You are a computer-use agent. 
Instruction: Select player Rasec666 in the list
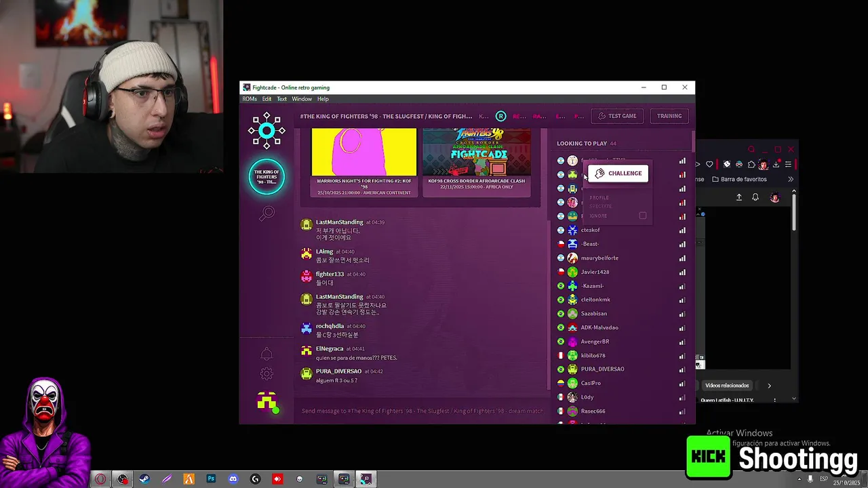593,411
